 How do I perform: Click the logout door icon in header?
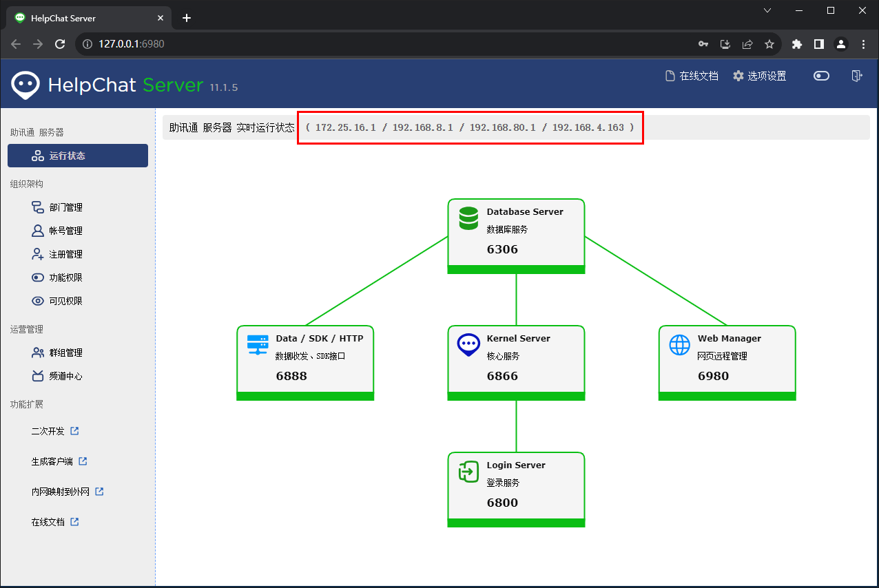coord(856,76)
